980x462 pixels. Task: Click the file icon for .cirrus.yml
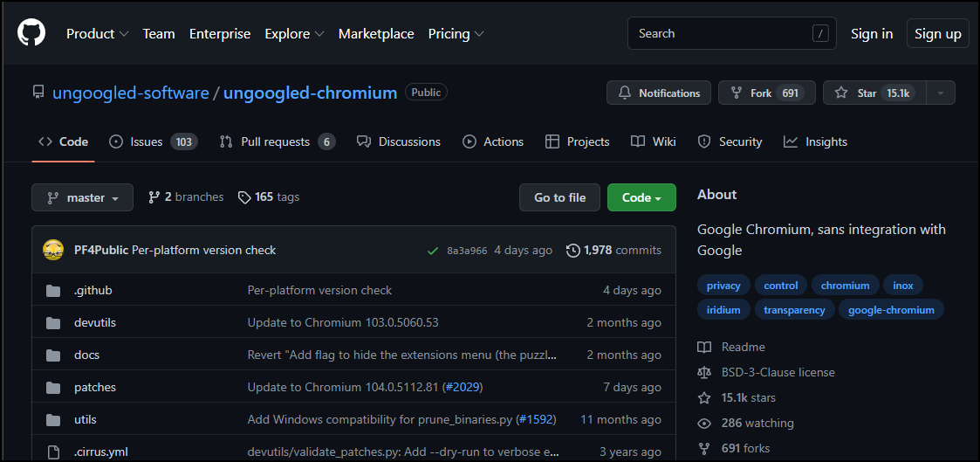point(53,452)
